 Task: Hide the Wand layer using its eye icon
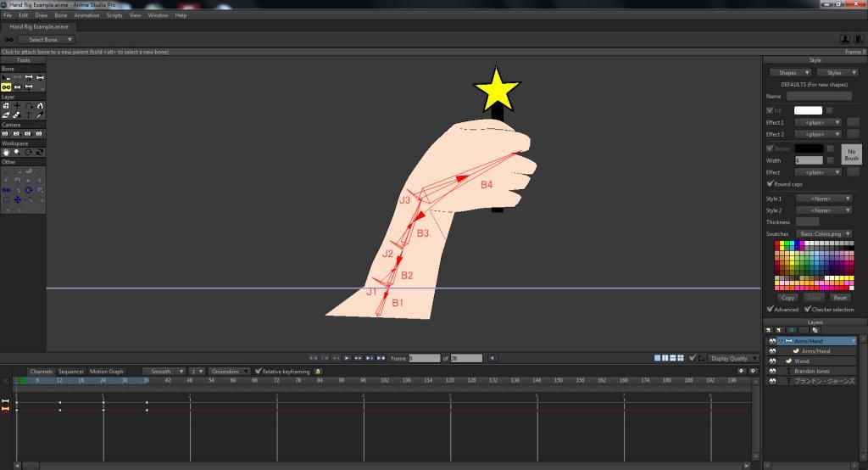point(772,361)
